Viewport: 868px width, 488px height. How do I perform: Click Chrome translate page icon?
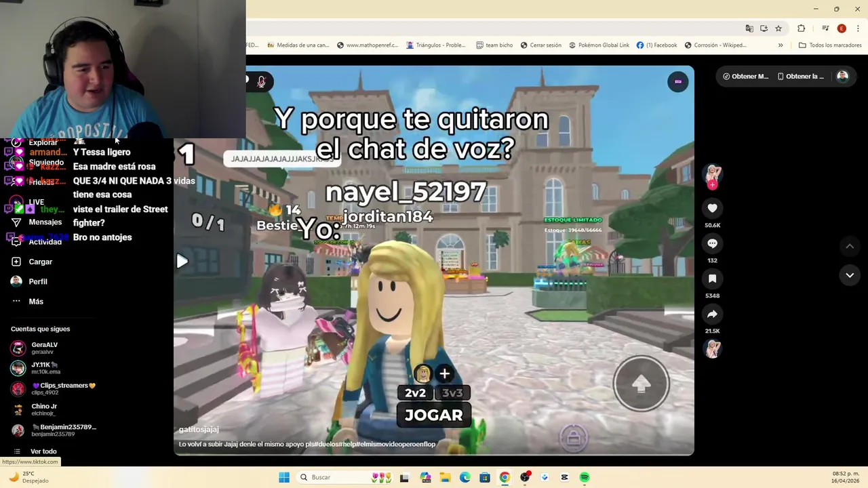[x=749, y=28]
